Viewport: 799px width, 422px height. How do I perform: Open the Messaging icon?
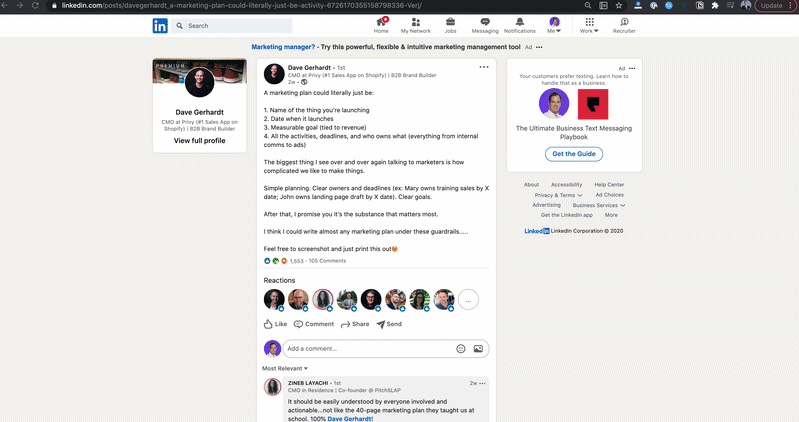click(485, 25)
